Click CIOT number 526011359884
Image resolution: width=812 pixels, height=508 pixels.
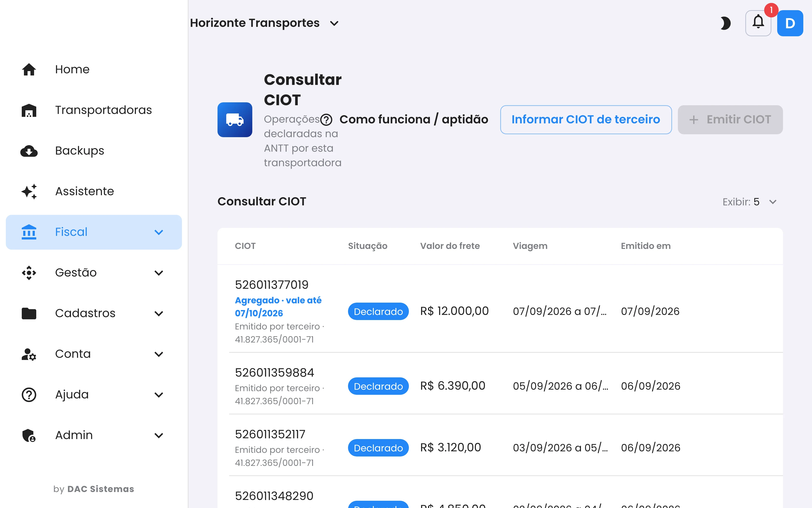(275, 373)
